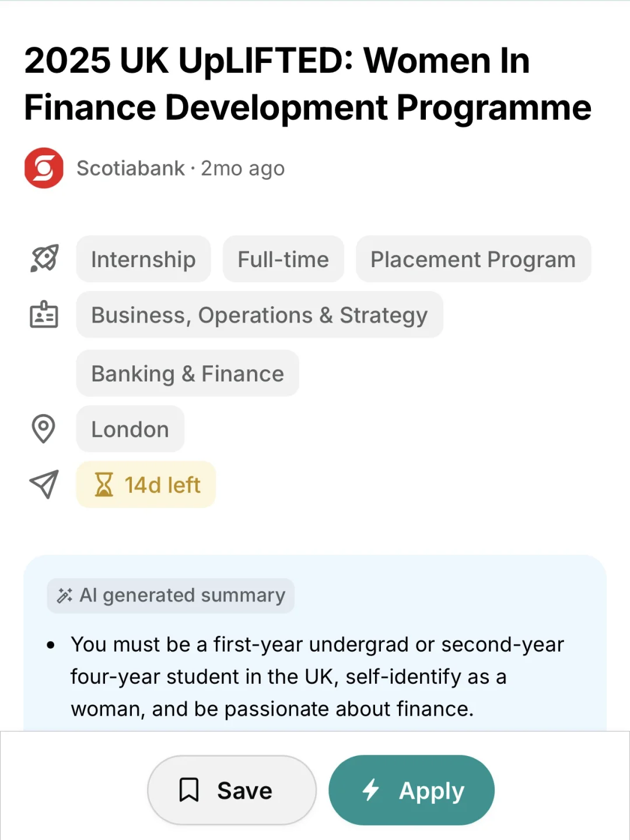Click the magic wand AI summary icon
The image size is (630, 840).
point(64,596)
